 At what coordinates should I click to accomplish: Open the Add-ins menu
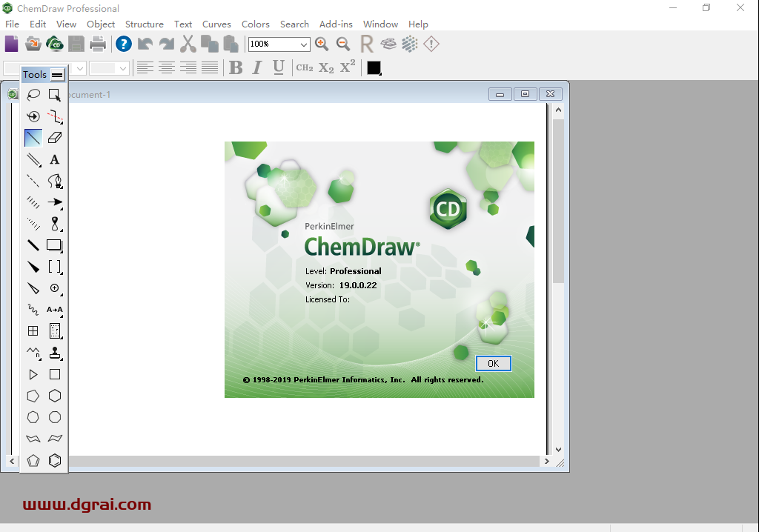(336, 24)
